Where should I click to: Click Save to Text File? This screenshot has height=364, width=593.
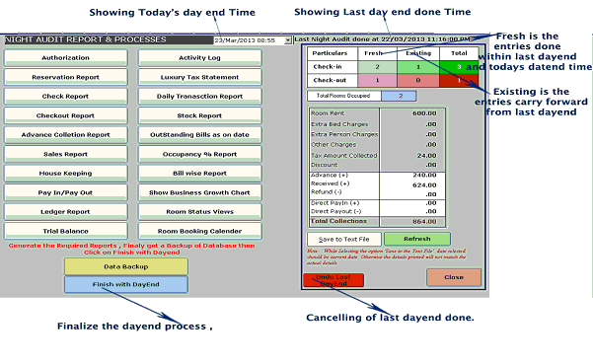point(344,240)
